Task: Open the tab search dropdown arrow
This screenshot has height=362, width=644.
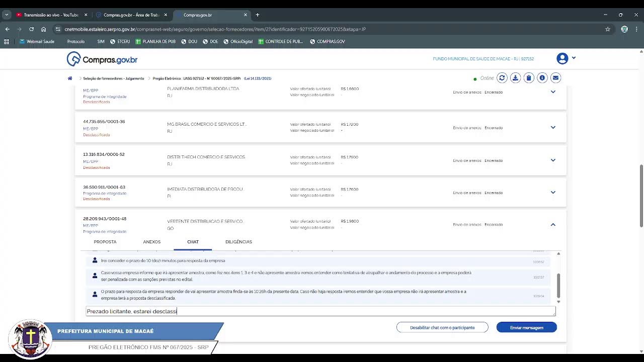Action: pos(7,15)
